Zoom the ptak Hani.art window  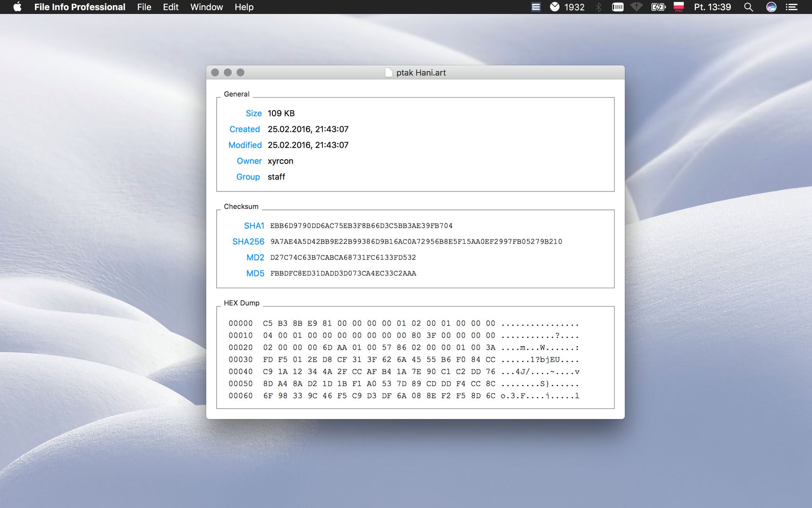pos(240,72)
